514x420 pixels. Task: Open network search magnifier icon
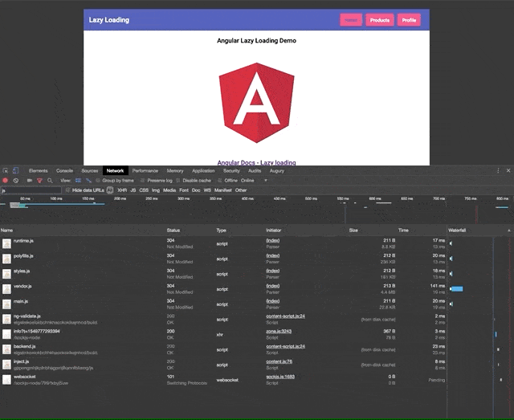tap(49, 181)
